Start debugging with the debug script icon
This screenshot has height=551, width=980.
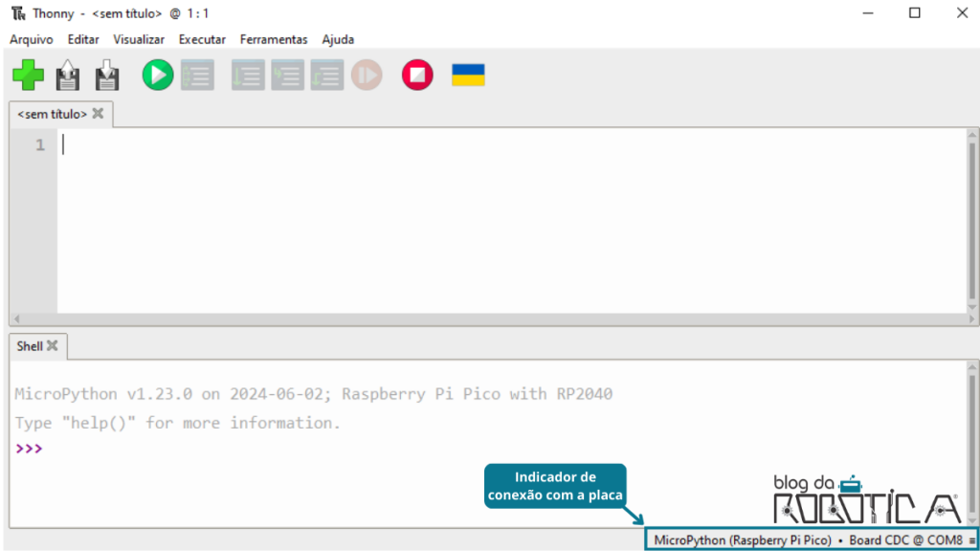click(197, 75)
